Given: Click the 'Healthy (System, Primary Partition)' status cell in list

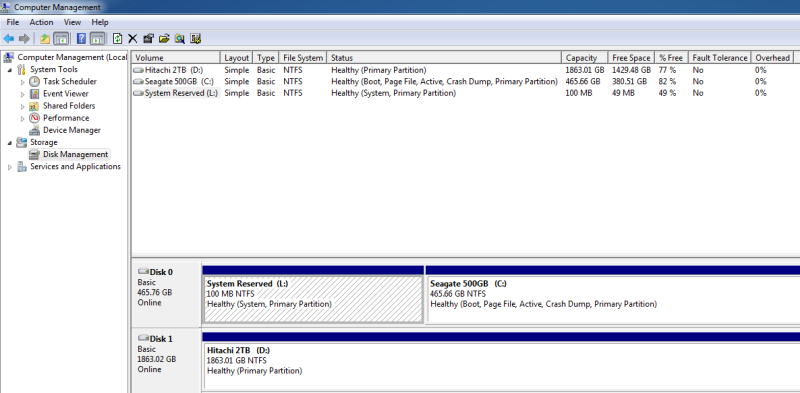Looking at the screenshot, I should pos(393,93).
